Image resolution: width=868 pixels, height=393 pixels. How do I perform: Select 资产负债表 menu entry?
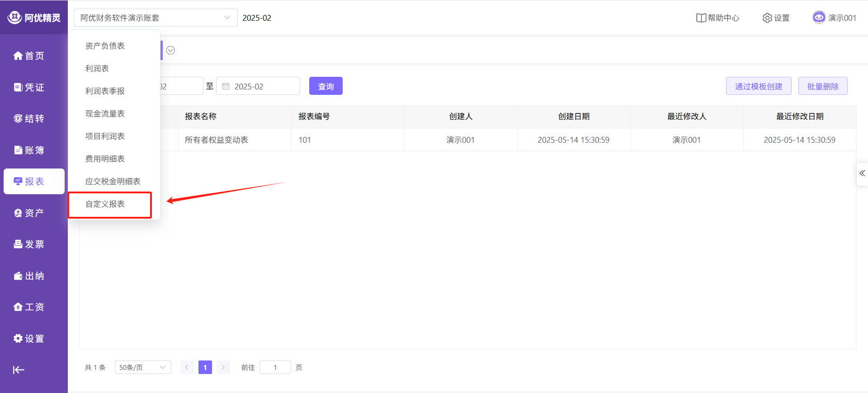point(105,46)
